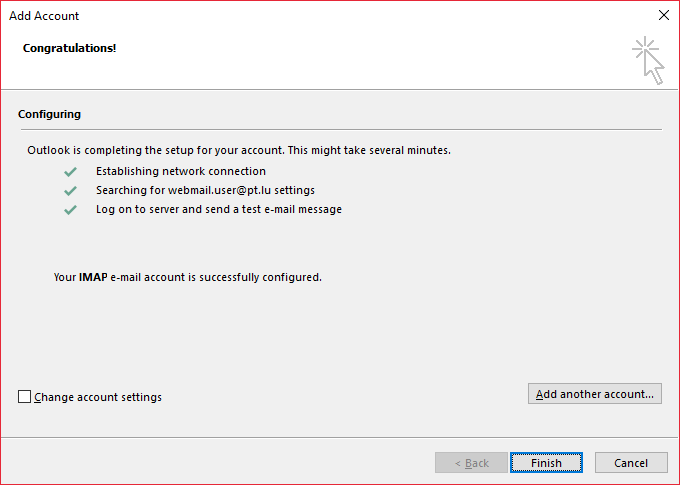Click the cursor wizard icon in the header
Image resolution: width=680 pixels, height=485 pixels.
click(x=648, y=60)
